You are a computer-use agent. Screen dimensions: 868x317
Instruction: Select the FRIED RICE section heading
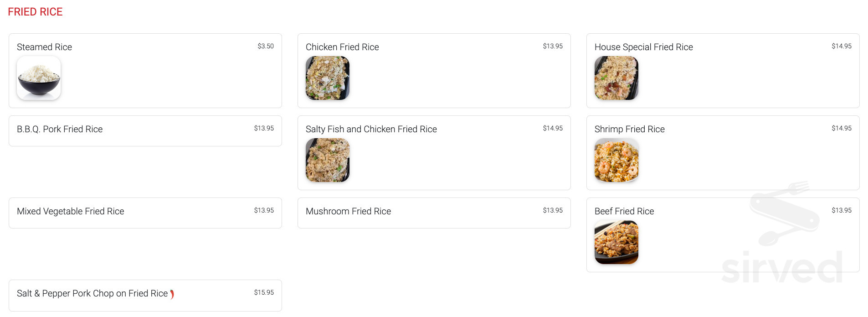tap(35, 11)
